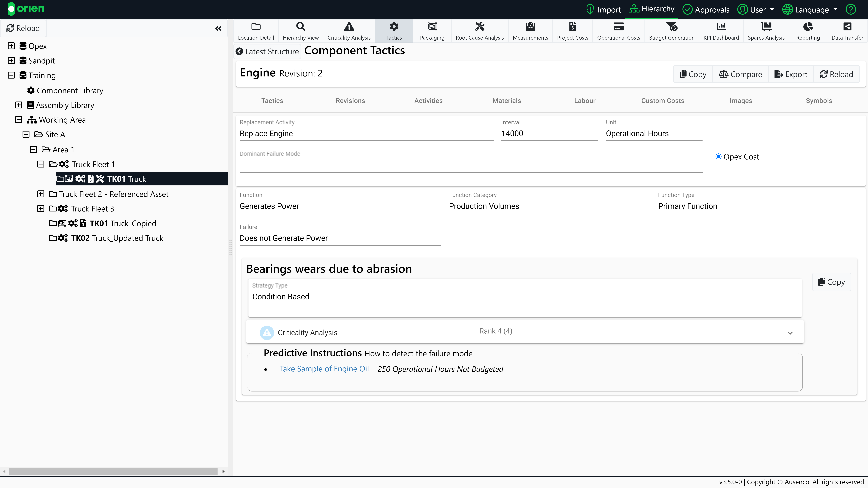868x488 pixels.
Task: Select TK02 Truck_Updated Truck tree item
Action: pyautogui.click(x=106, y=238)
